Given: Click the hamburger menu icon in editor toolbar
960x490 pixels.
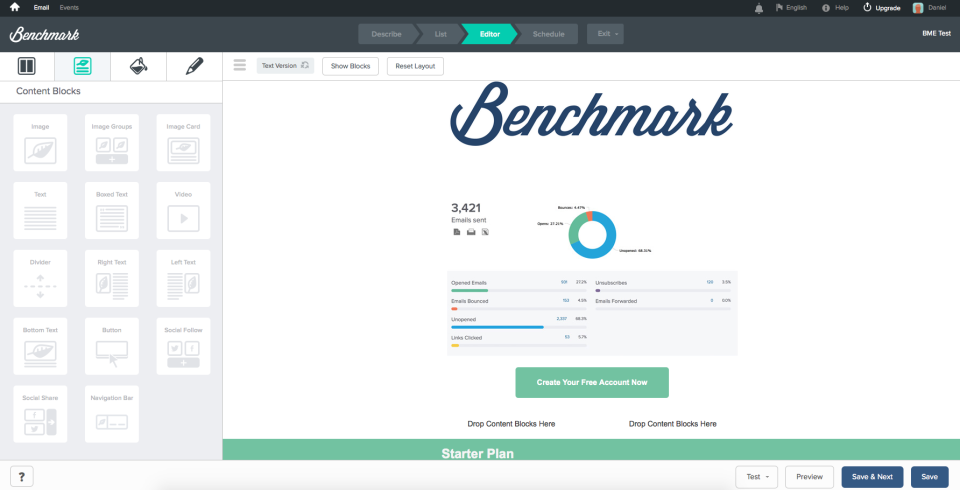Looking at the screenshot, I should [x=239, y=66].
